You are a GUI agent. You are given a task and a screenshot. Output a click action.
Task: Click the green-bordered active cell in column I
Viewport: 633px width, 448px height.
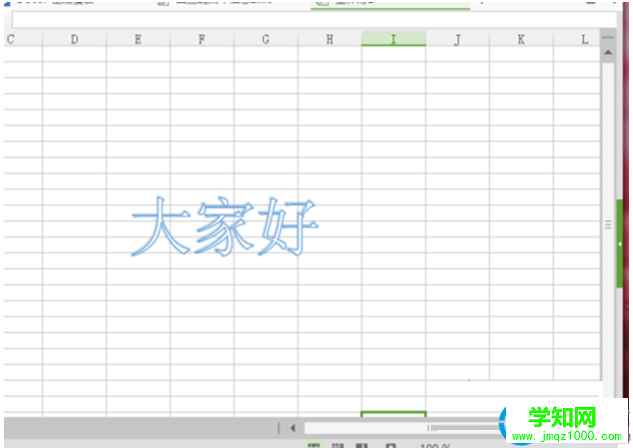(394, 414)
